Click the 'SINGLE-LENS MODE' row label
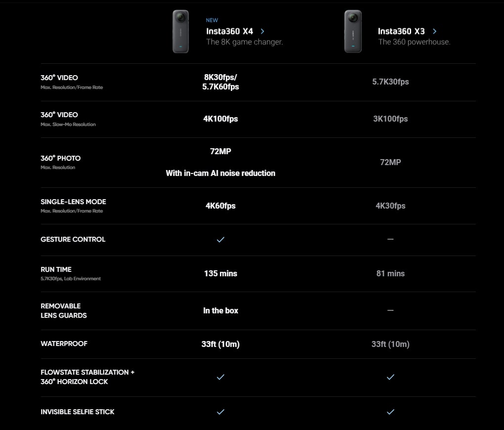Viewport: 504px width, 430px height. click(x=73, y=202)
